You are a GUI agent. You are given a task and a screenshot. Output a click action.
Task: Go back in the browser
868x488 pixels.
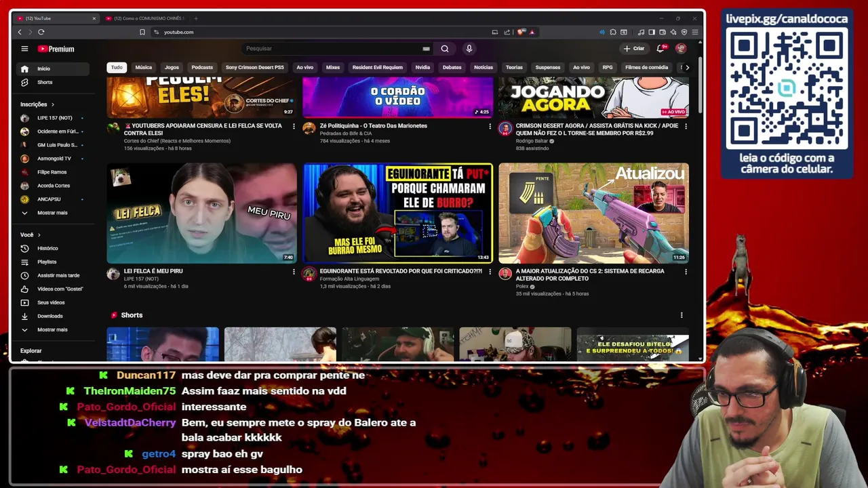[20, 32]
